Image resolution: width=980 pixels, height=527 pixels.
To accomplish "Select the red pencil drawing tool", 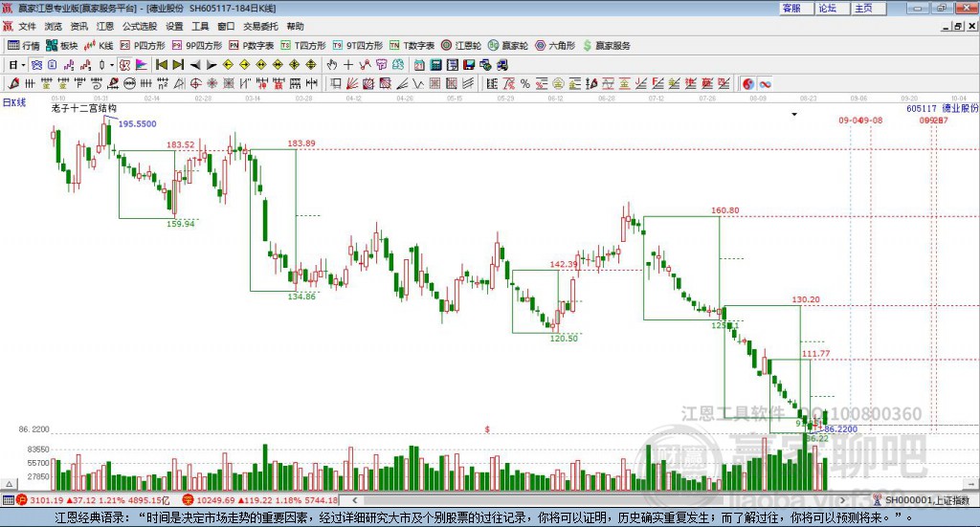I will (x=13, y=83).
